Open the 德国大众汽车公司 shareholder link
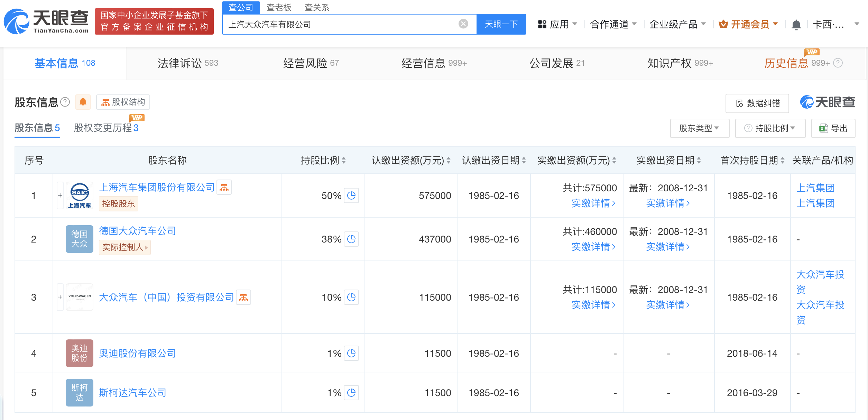This screenshot has width=868, height=420. [137, 231]
